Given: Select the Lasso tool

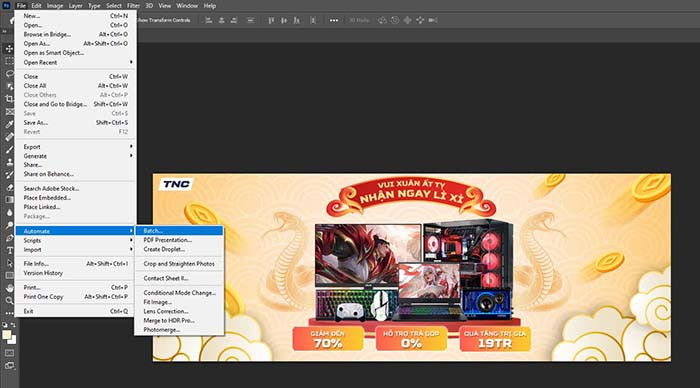Looking at the screenshot, I should click(9, 74).
